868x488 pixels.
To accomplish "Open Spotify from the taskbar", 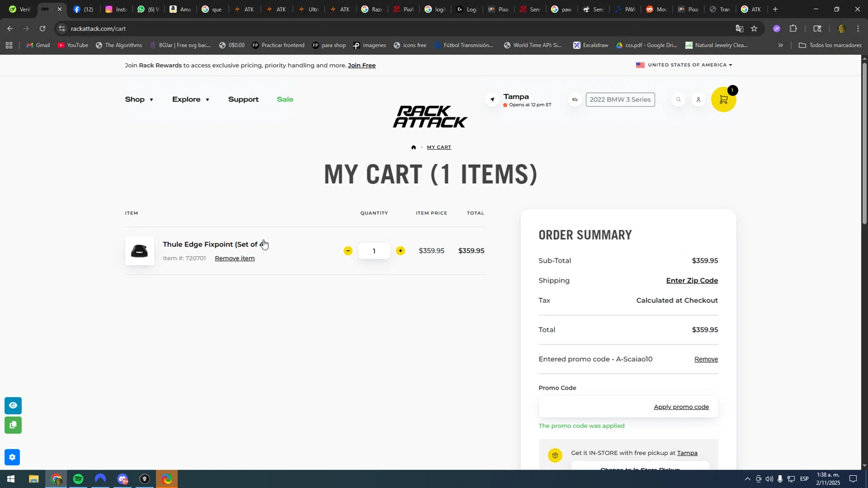I will (x=78, y=479).
